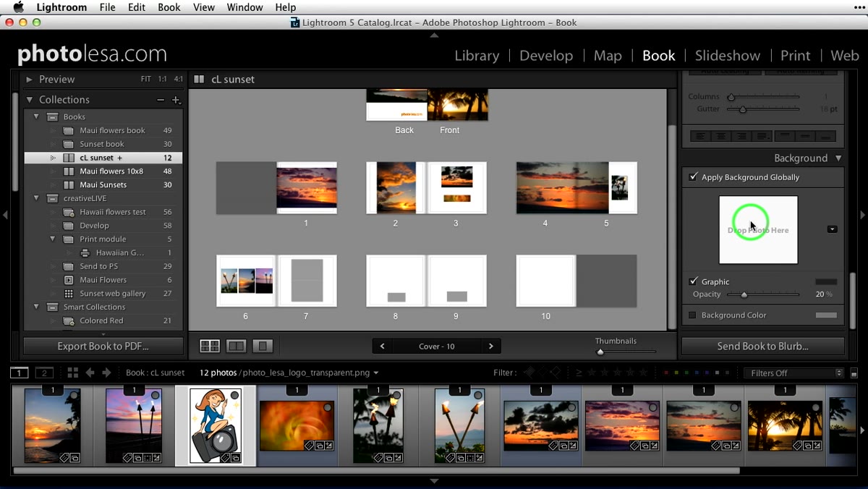This screenshot has width=868, height=489.
Task: Open the Book menu in menu bar
Action: pos(169,7)
